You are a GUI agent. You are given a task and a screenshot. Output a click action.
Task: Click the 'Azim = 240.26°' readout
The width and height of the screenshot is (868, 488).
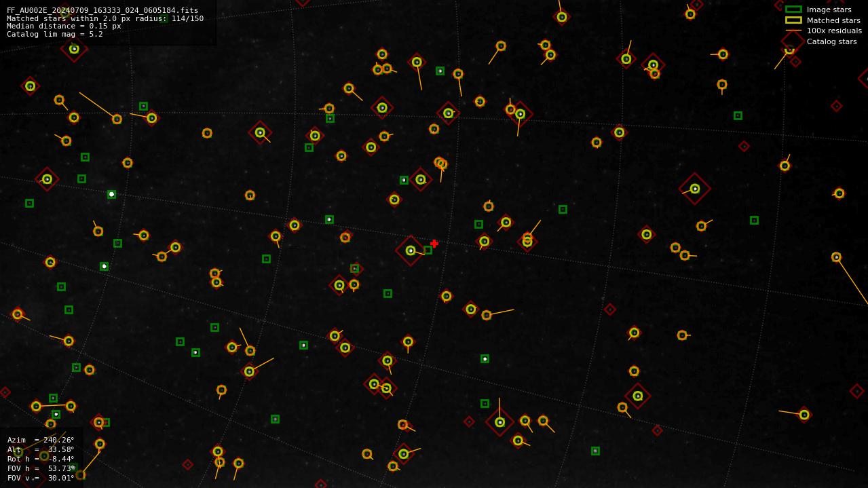pos(41,440)
